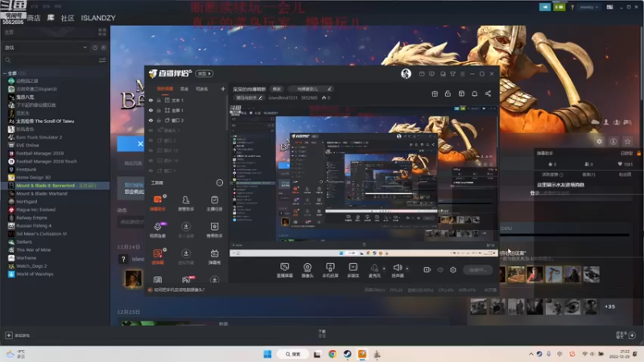
Task: Open Steam 商店 store tab
Action: (34, 18)
